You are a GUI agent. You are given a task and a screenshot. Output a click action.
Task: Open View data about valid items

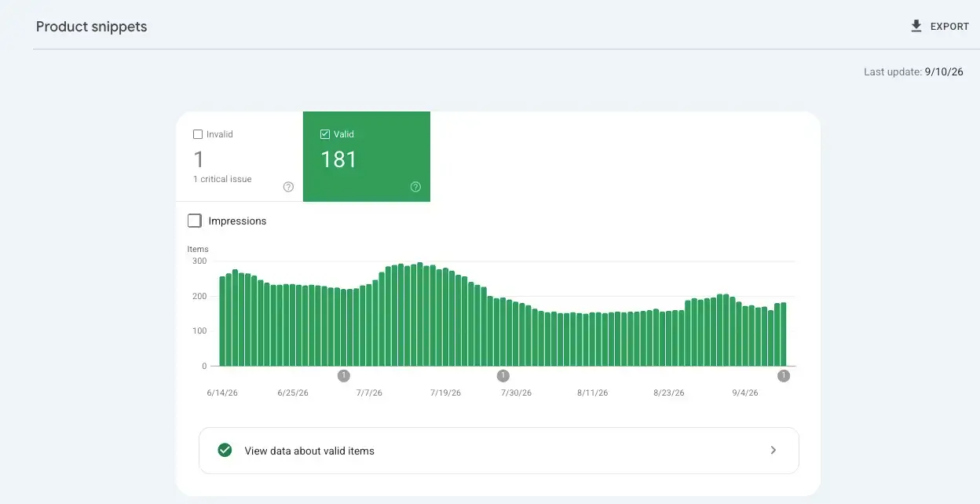(x=499, y=451)
